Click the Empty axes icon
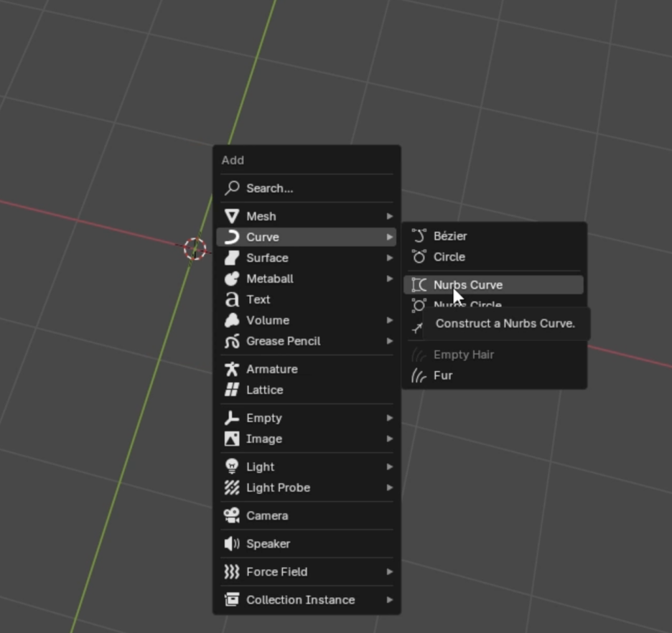Screen dimensions: 672x633 click(232, 418)
